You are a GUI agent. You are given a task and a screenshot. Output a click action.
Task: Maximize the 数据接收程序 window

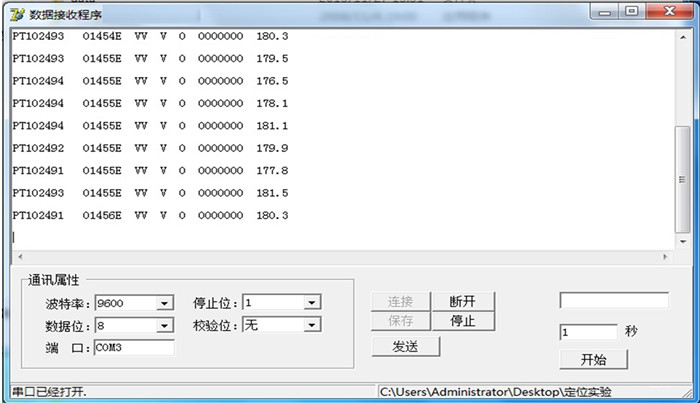pos(632,11)
